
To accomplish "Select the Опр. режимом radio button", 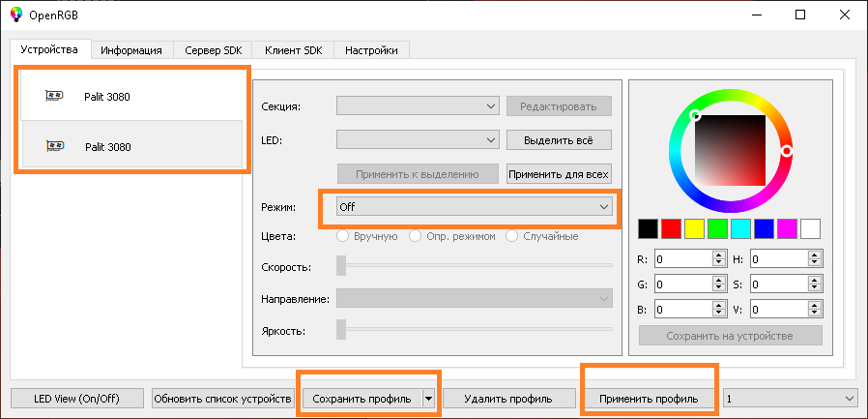I will 416,236.
